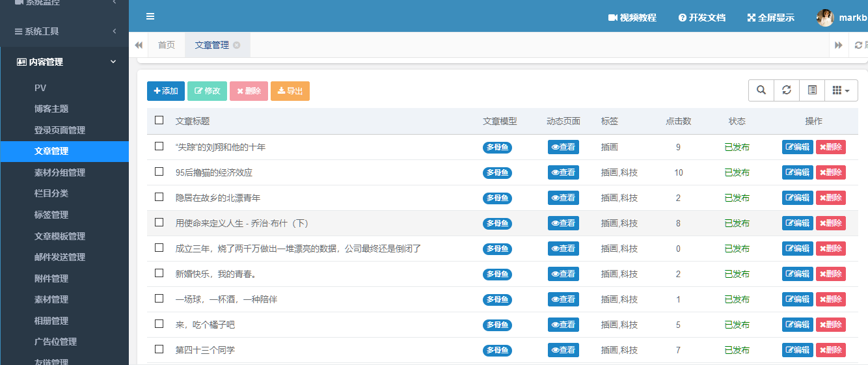The height and width of the screenshot is (365, 868).
Task: Check the box for 新婚快乐，我的青春。
Action: tap(159, 273)
